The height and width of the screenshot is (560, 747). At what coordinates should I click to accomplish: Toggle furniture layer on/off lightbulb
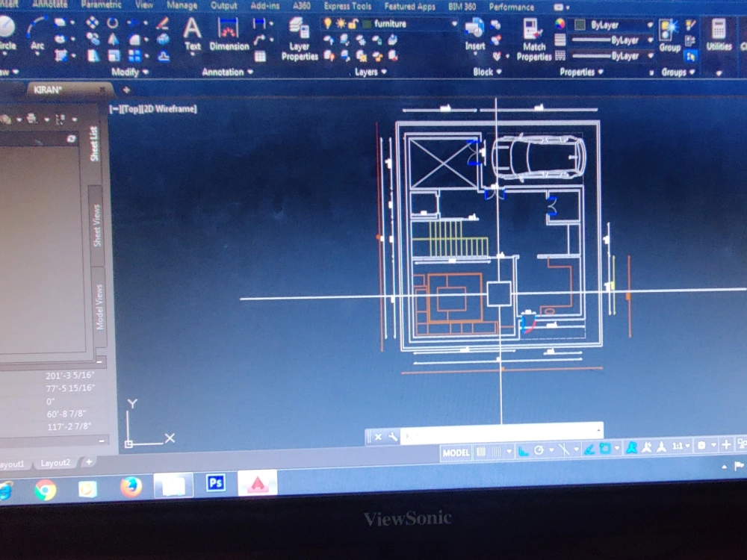click(327, 23)
